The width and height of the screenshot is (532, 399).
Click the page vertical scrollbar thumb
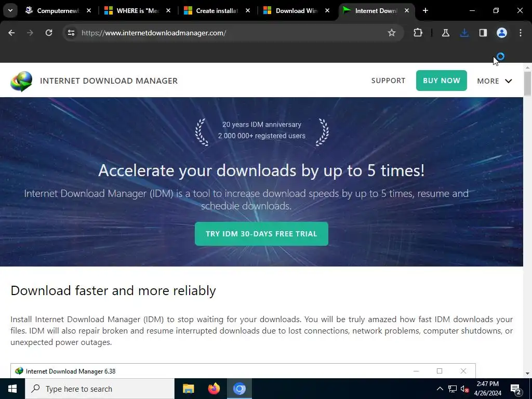(x=527, y=84)
